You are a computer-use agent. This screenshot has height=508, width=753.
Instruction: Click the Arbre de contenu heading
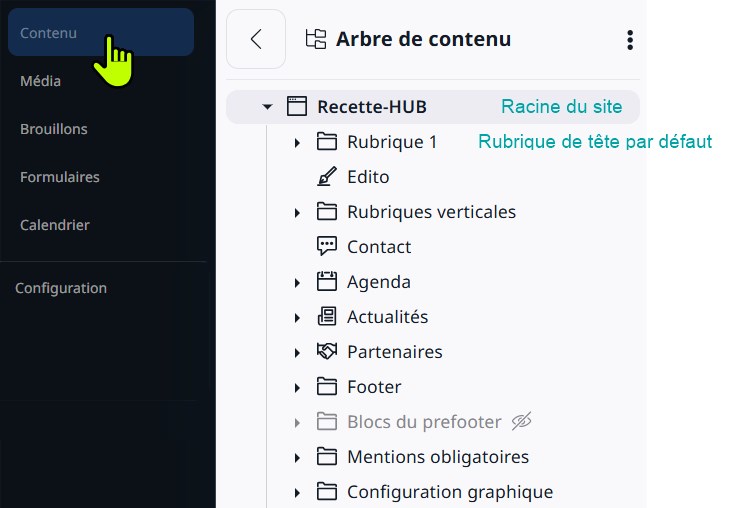pos(423,39)
